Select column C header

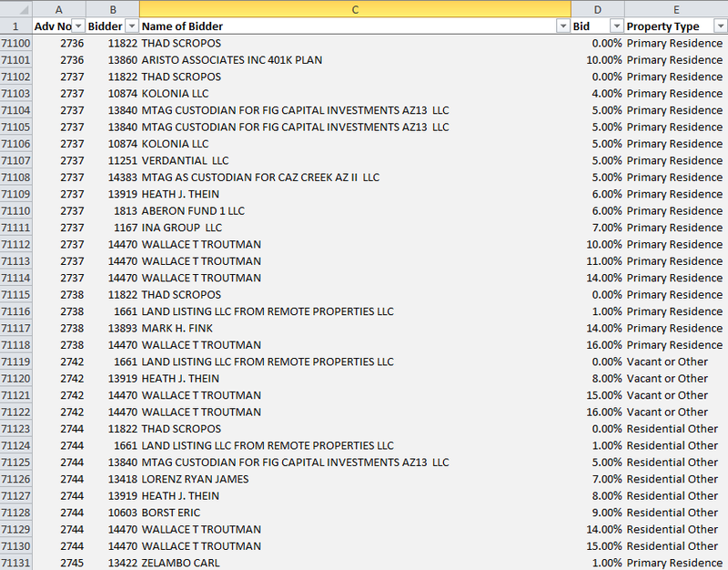point(355,8)
